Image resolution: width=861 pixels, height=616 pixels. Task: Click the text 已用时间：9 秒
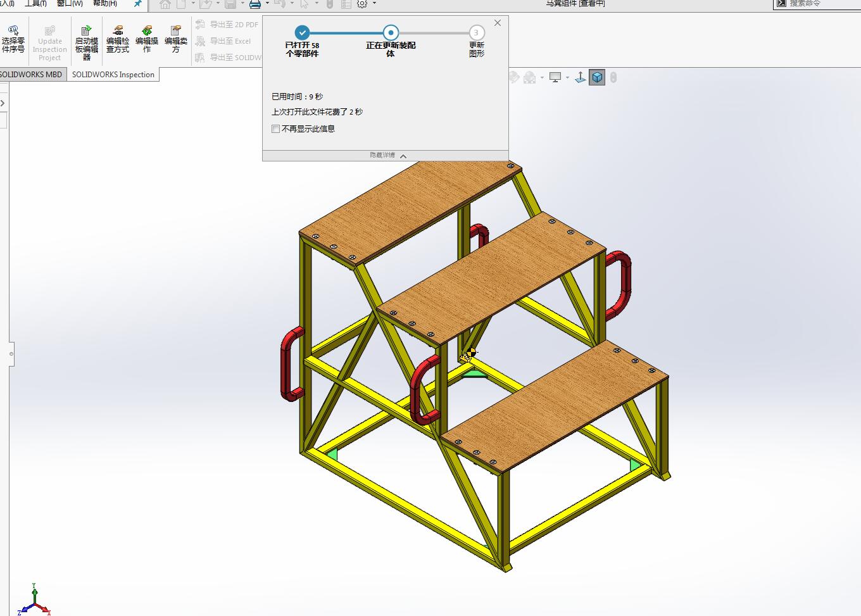297,97
